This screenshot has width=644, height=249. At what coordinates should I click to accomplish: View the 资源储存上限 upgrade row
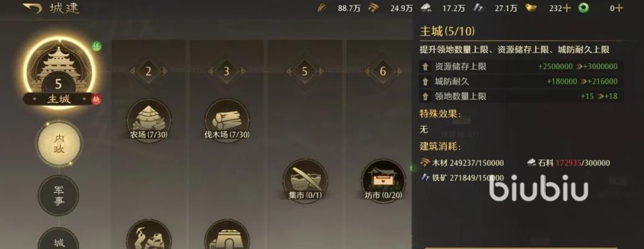coord(520,67)
